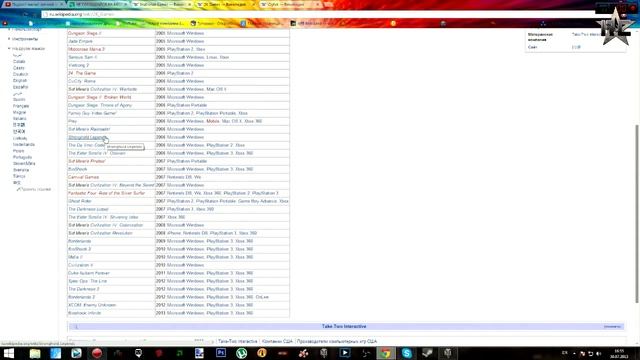The height and width of the screenshot is (360, 640).
Task: Open Sid Meier's Railroads! link
Action: [x=89, y=129]
